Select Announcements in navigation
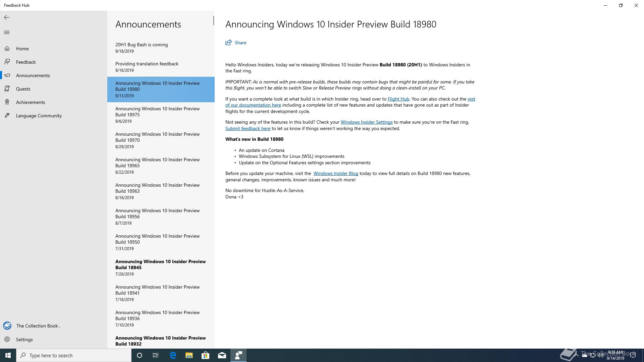The width and height of the screenshot is (644, 362). pos(54,75)
